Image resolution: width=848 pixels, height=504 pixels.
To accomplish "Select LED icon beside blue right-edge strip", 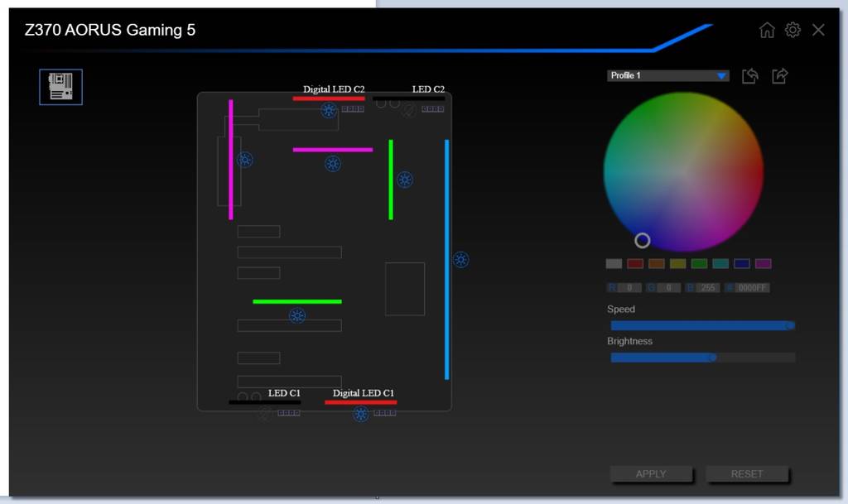I will (x=460, y=260).
